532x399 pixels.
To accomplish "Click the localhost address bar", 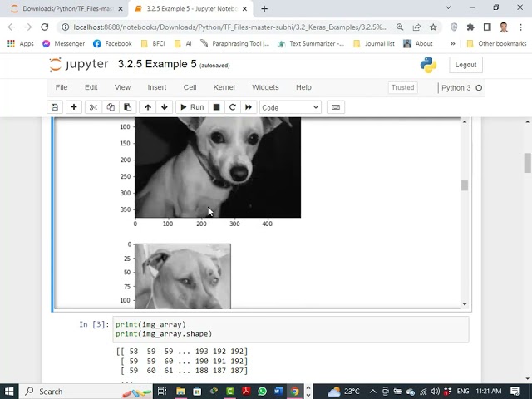I will 230,27.
